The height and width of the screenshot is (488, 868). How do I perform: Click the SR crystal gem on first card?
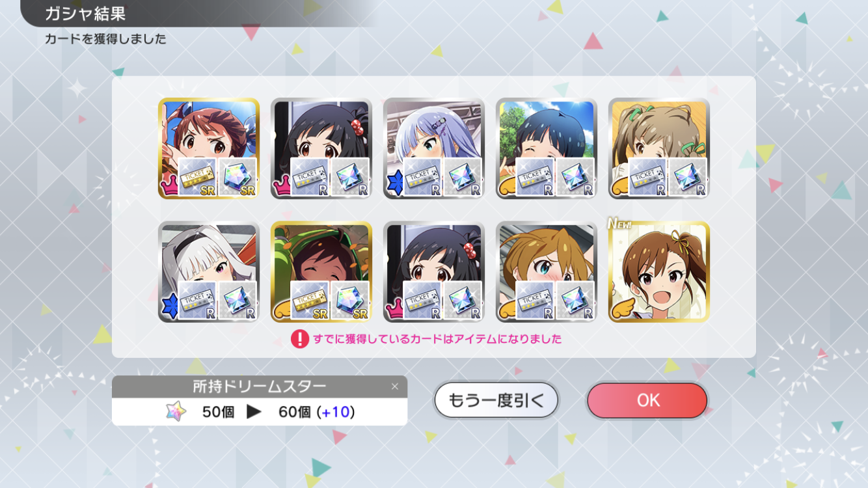[237, 177]
